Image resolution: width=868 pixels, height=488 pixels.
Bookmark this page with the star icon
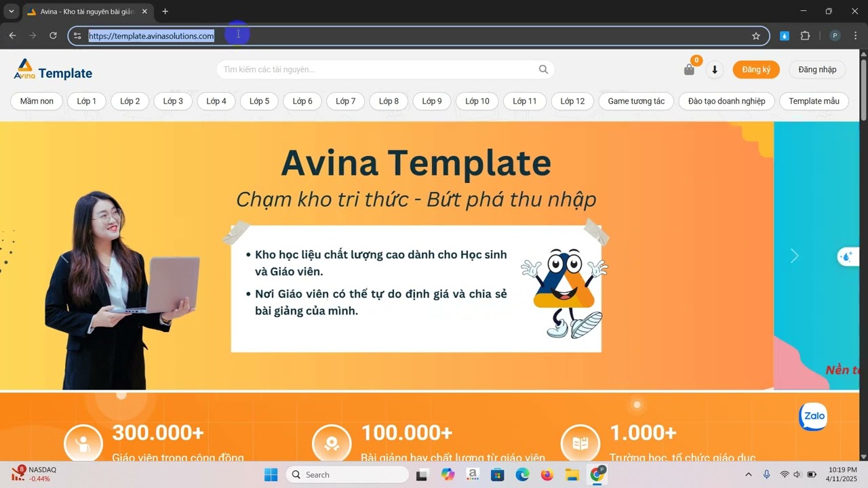[x=756, y=36]
